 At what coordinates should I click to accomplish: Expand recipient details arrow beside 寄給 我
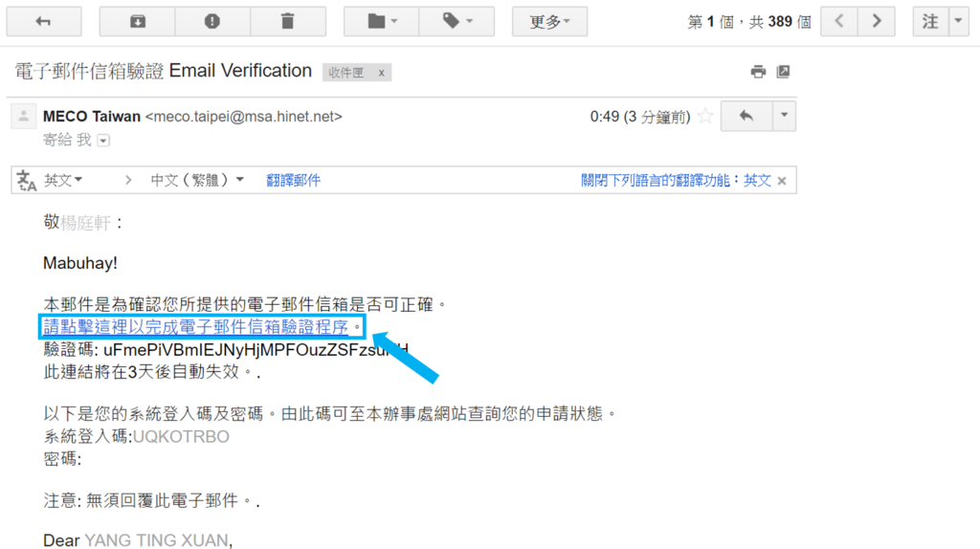pos(103,141)
